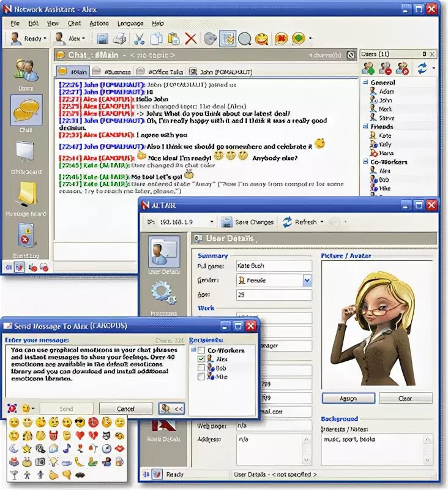
Task: Click the Save toolbar icon in main window
Action: (102, 39)
